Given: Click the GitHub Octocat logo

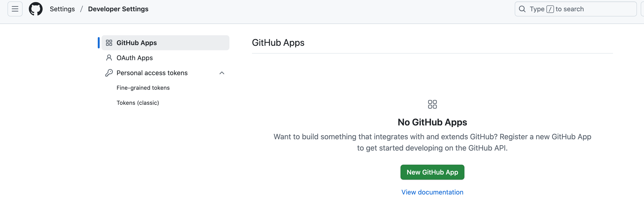Looking at the screenshot, I should (35, 9).
